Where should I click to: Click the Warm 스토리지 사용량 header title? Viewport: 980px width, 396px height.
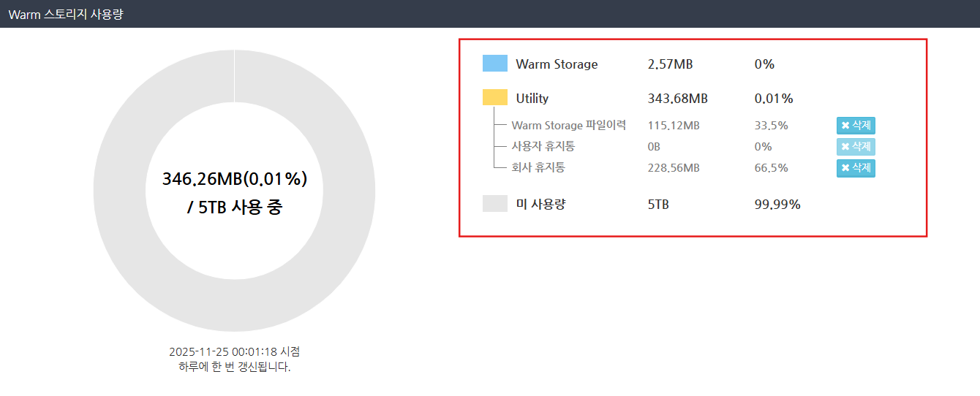point(66,14)
